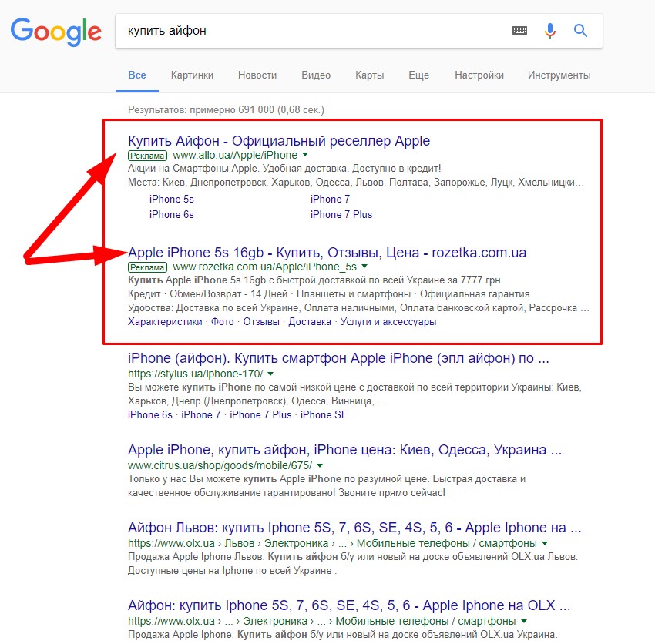Image resolution: width=655 pixels, height=644 pixels.
Task: Open the 'Карты' tab
Action: click(x=370, y=75)
